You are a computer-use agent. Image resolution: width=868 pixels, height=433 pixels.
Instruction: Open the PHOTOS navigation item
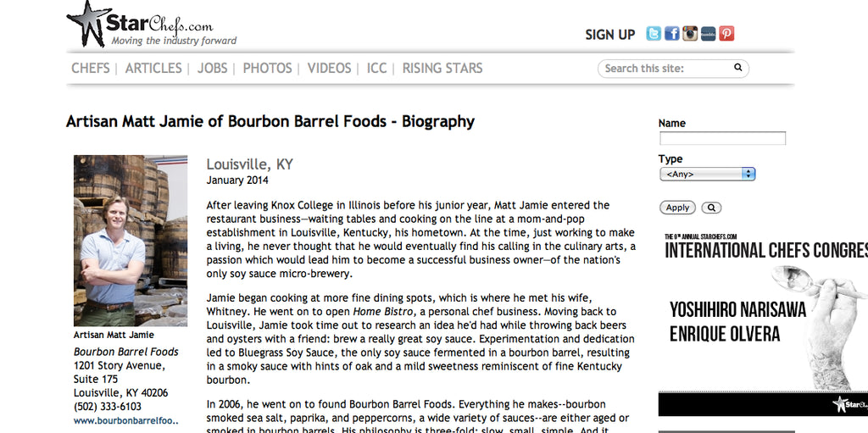pos(267,68)
